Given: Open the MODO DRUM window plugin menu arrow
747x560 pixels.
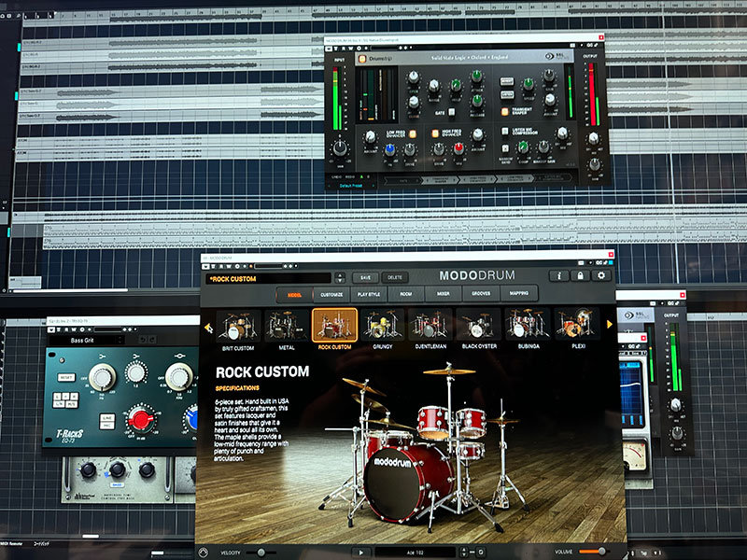Looking at the screenshot, I should (x=205, y=266).
